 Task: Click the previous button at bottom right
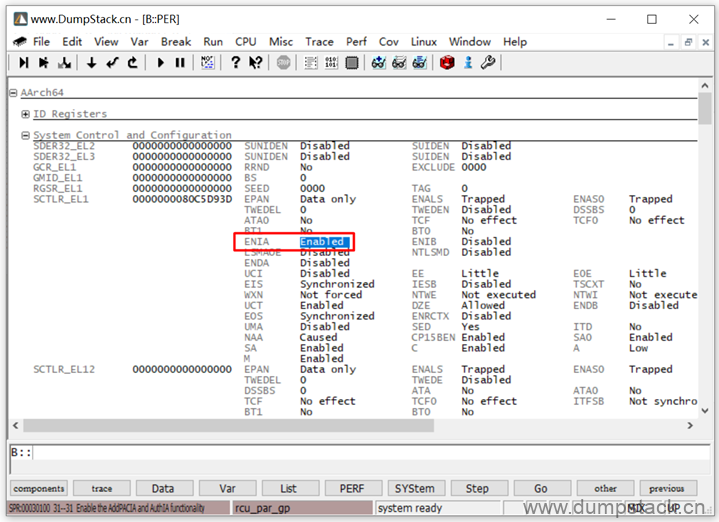click(x=667, y=488)
